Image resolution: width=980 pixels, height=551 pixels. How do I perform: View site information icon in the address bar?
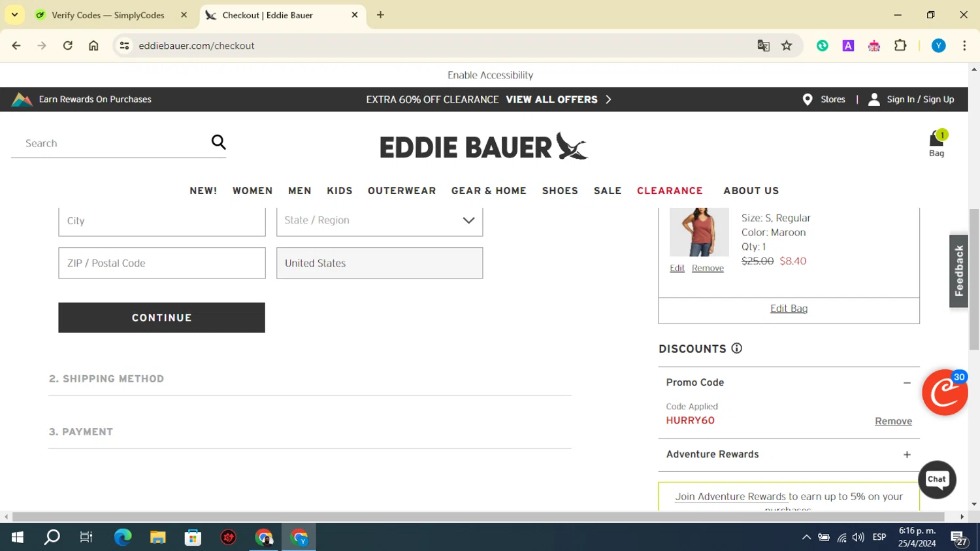click(124, 46)
